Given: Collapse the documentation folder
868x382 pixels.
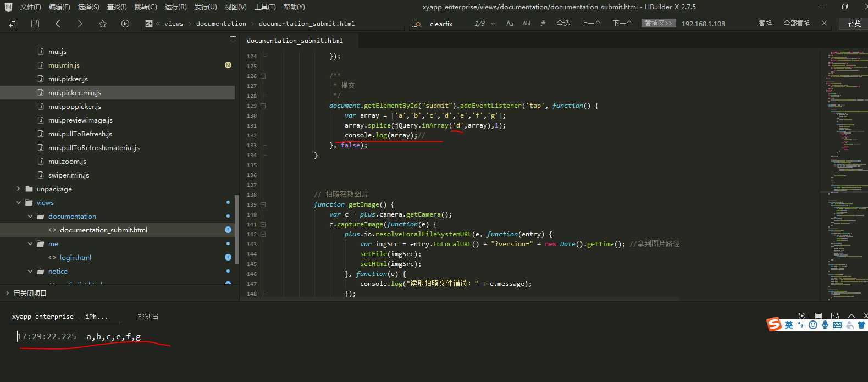Looking at the screenshot, I should (30, 216).
